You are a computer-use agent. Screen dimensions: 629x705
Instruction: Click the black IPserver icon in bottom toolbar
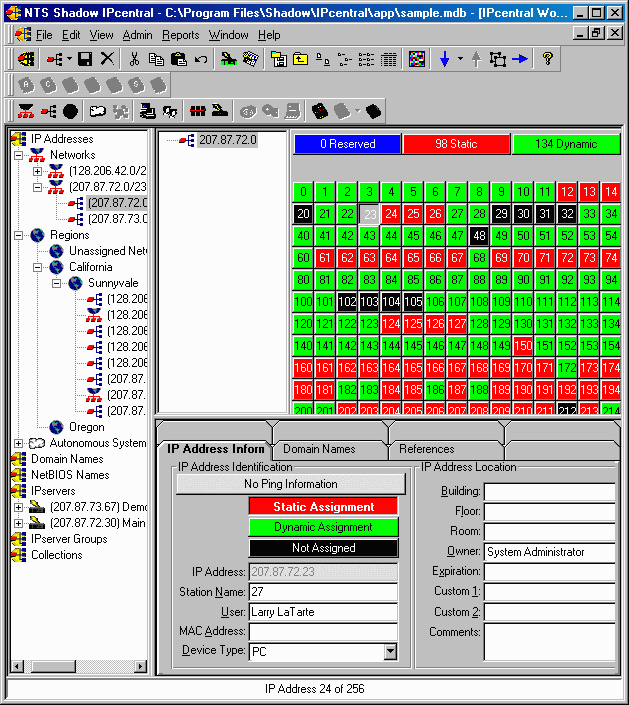point(220,111)
